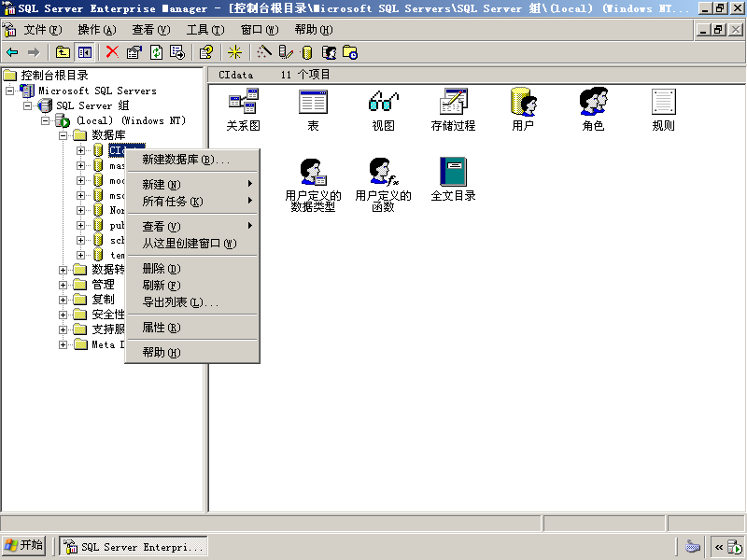Click the New Database cylinder icon
This screenshot has height=560, width=747.
[307, 52]
